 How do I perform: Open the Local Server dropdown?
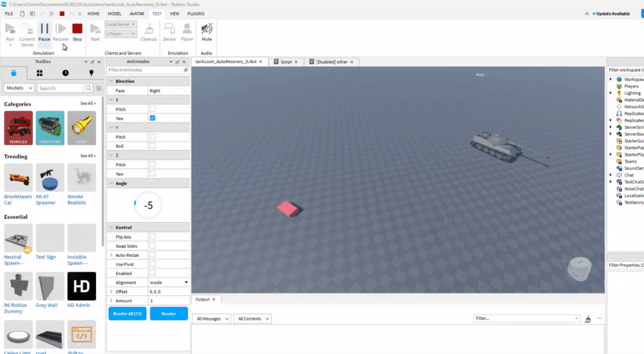(x=121, y=24)
